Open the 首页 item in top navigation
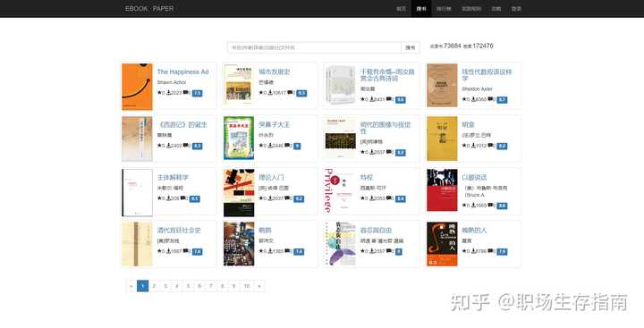The image size is (644, 328). [x=401, y=9]
